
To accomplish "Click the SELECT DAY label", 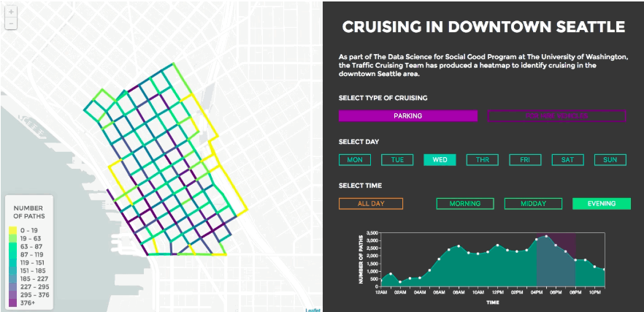I will [x=359, y=142].
